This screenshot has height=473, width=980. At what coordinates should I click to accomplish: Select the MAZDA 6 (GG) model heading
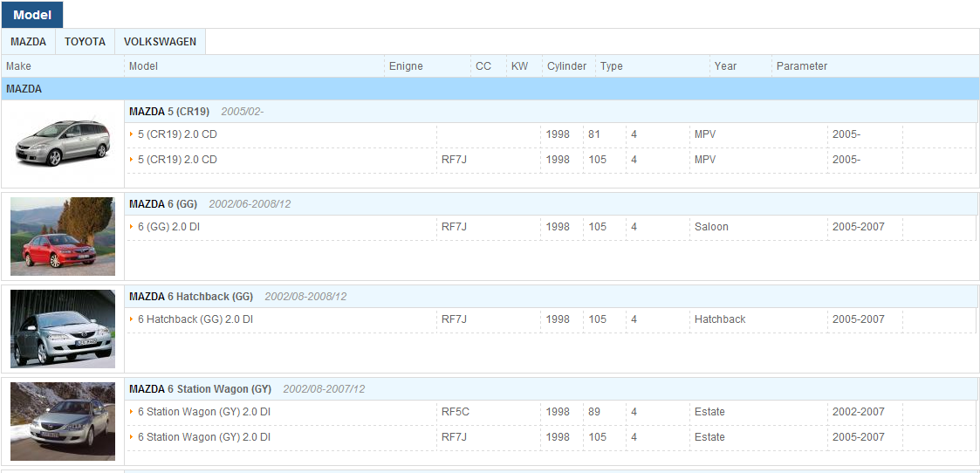(x=163, y=203)
